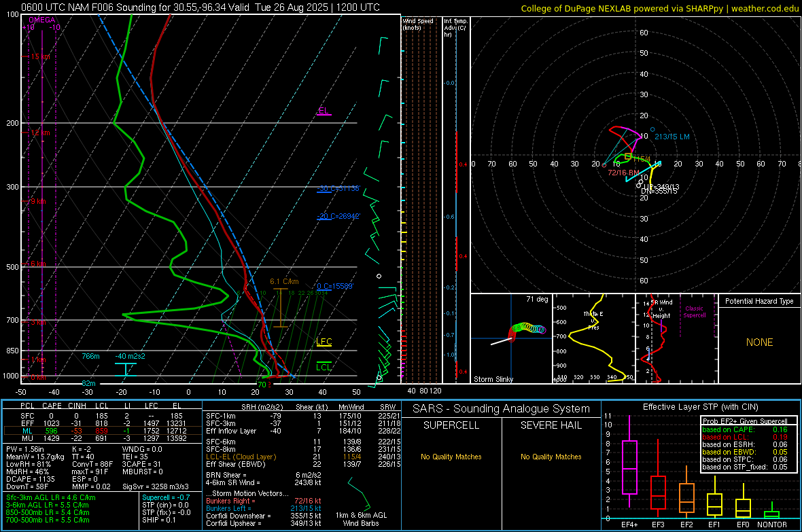Viewport: 802px width, 532px height.
Task: Click the "SFC-1km" shear row label
Action: coord(221,416)
